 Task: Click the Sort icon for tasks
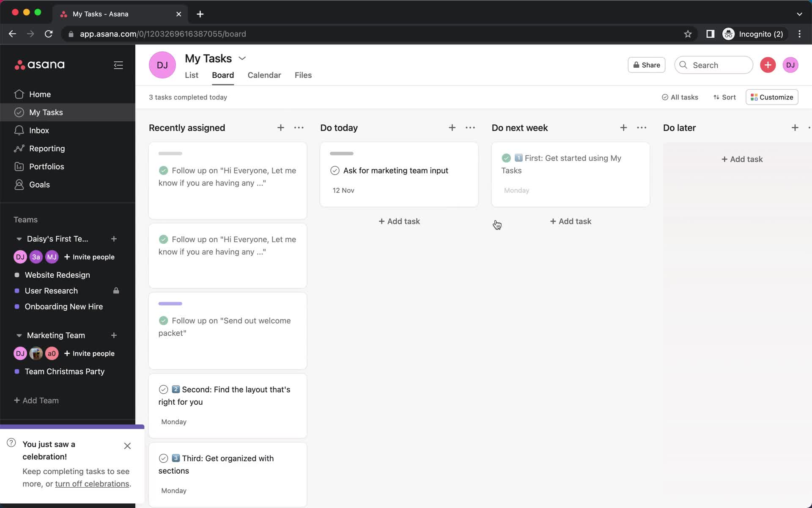724,97
